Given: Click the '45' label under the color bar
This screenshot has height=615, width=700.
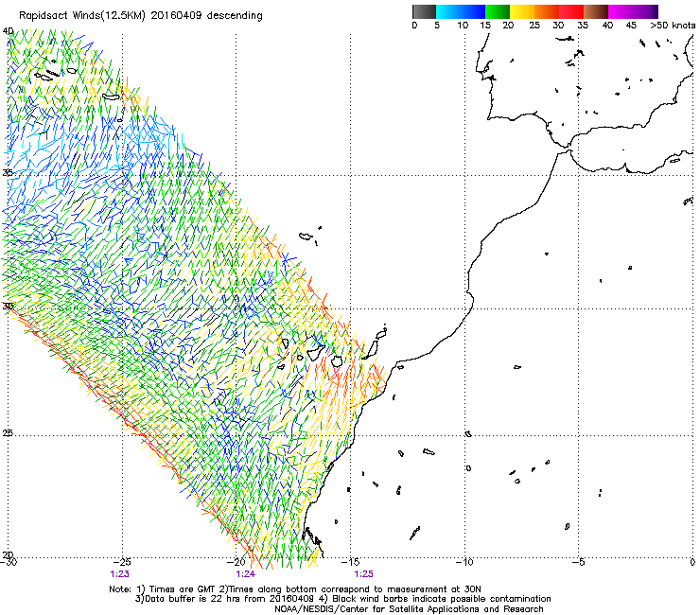Looking at the screenshot, I should click(x=631, y=26).
